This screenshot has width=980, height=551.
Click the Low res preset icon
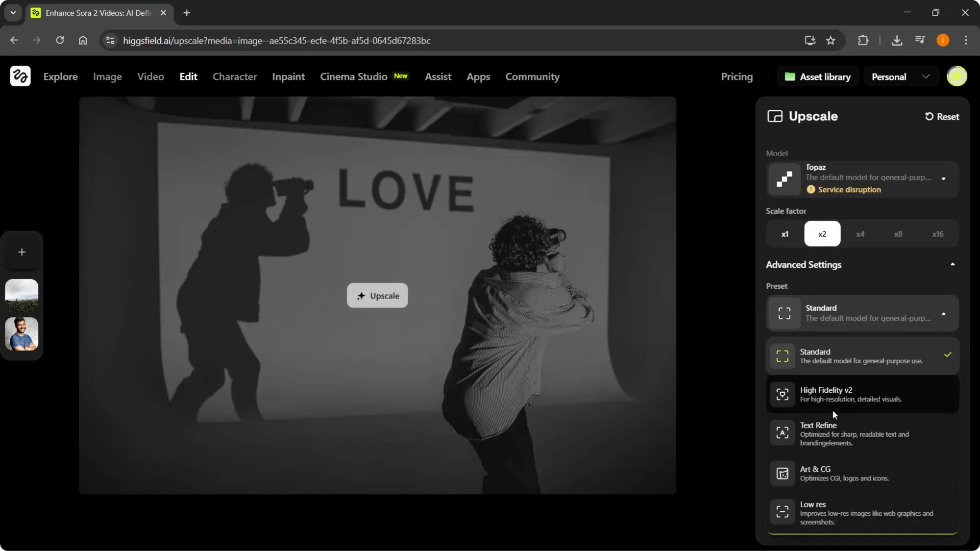pyautogui.click(x=782, y=512)
